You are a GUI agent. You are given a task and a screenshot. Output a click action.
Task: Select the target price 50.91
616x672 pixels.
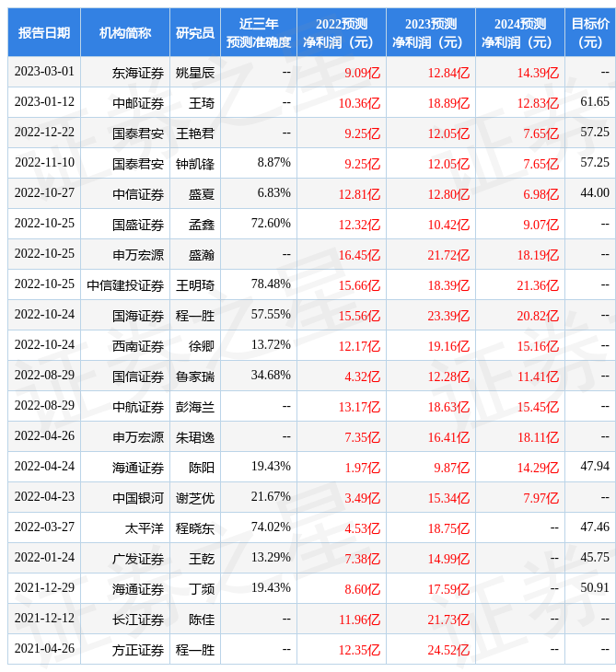(595, 588)
